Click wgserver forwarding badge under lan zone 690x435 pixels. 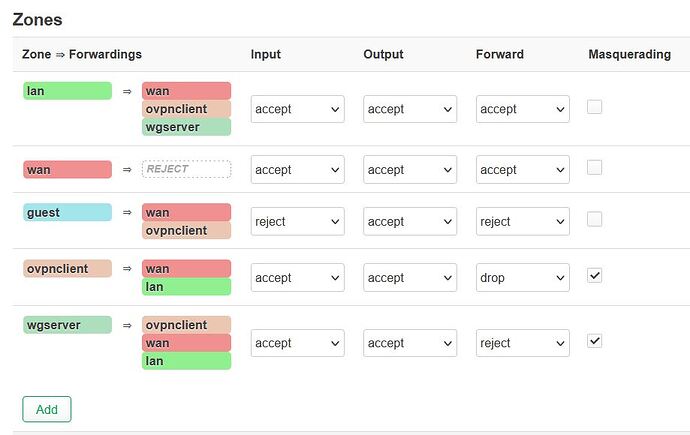(187, 127)
